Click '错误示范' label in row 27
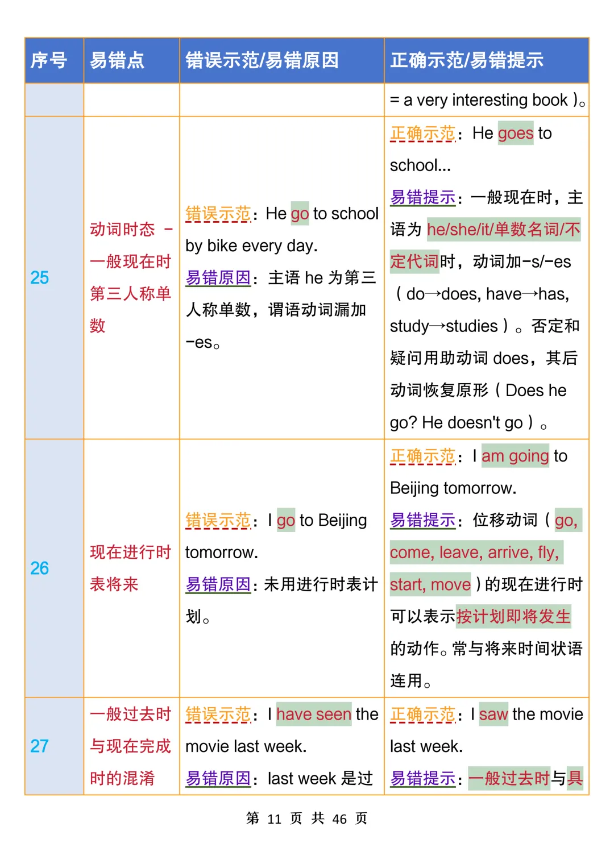 tap(218, 714)
